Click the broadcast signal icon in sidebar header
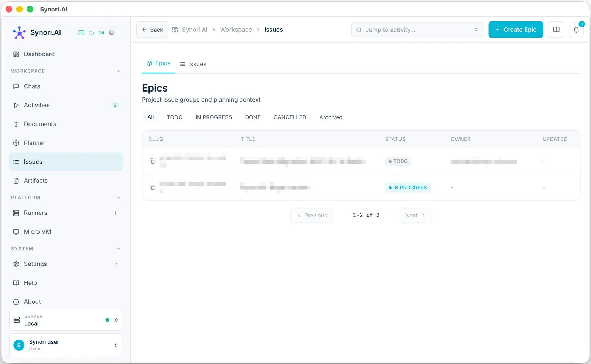591x364 pixels. [101, 32]
